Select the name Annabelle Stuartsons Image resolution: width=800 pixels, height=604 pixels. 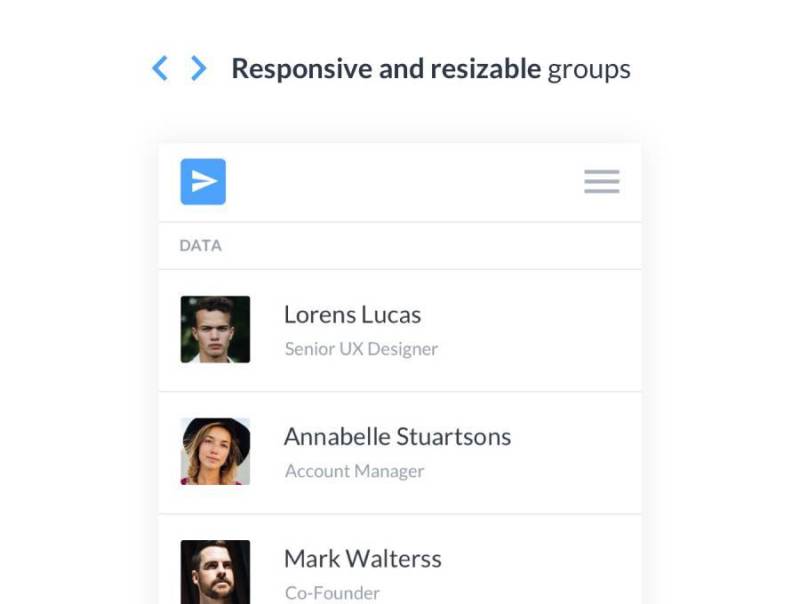pos(397,437)
